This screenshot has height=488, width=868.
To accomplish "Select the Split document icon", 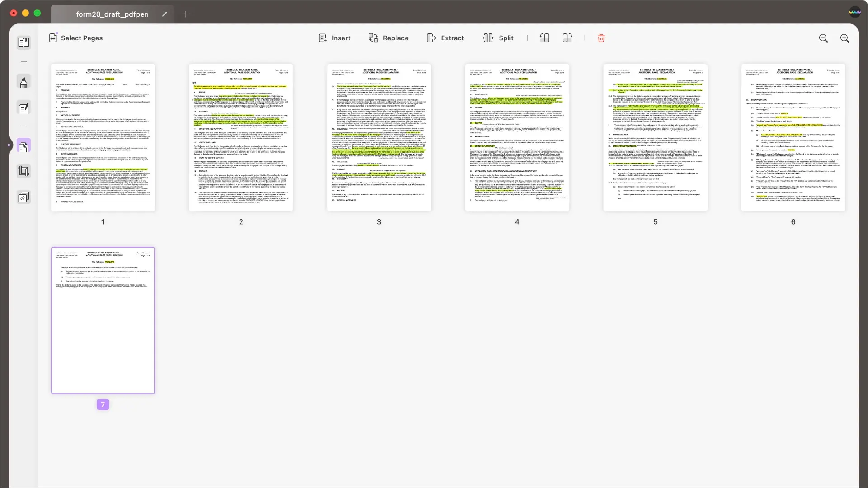I will click(488, 38).
